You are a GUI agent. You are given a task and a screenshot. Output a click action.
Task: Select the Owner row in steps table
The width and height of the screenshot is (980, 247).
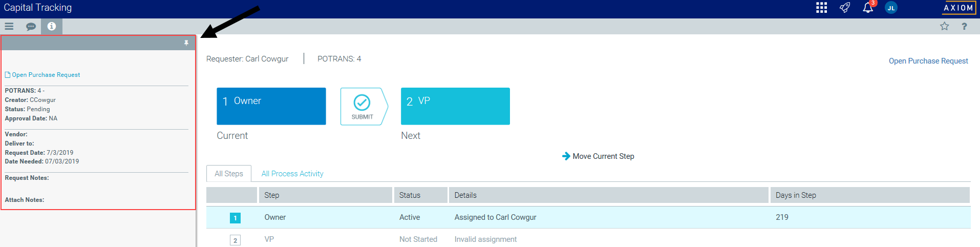pyautogui.click(x=275, y=217)
